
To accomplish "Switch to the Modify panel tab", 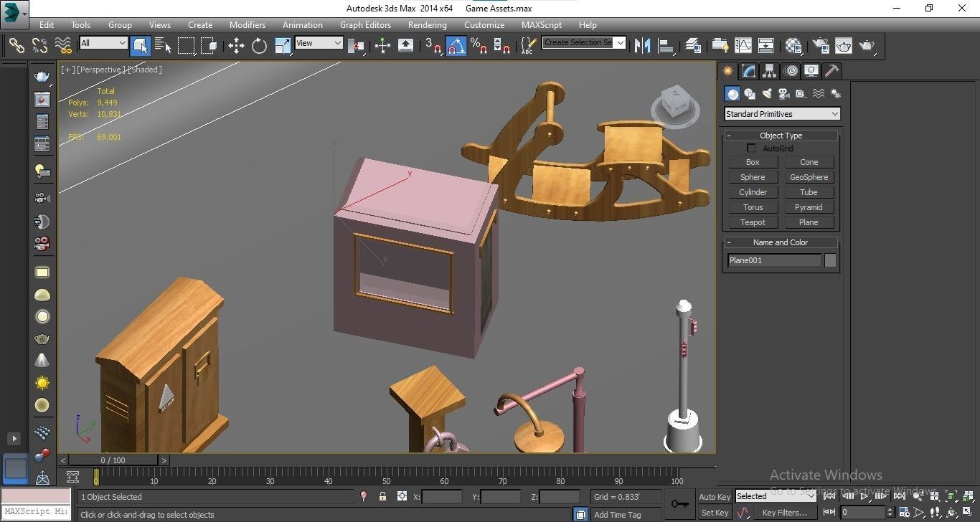I will pyautogui.click(x=749, y=71).
